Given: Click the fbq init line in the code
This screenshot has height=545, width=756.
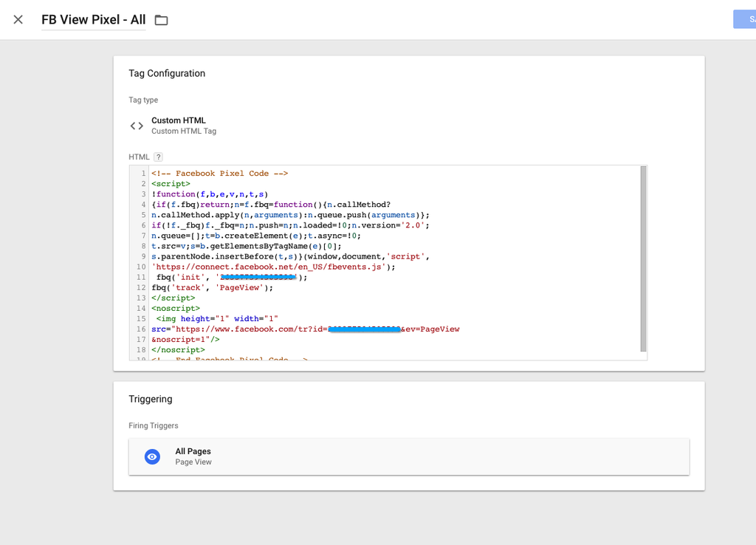Looking at the screenshot, I should click(x=231, y=278).
